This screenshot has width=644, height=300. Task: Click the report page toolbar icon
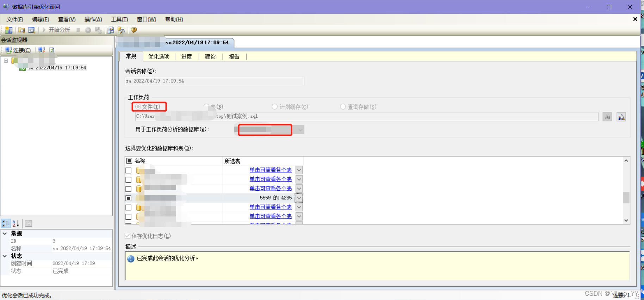(111, 30)
